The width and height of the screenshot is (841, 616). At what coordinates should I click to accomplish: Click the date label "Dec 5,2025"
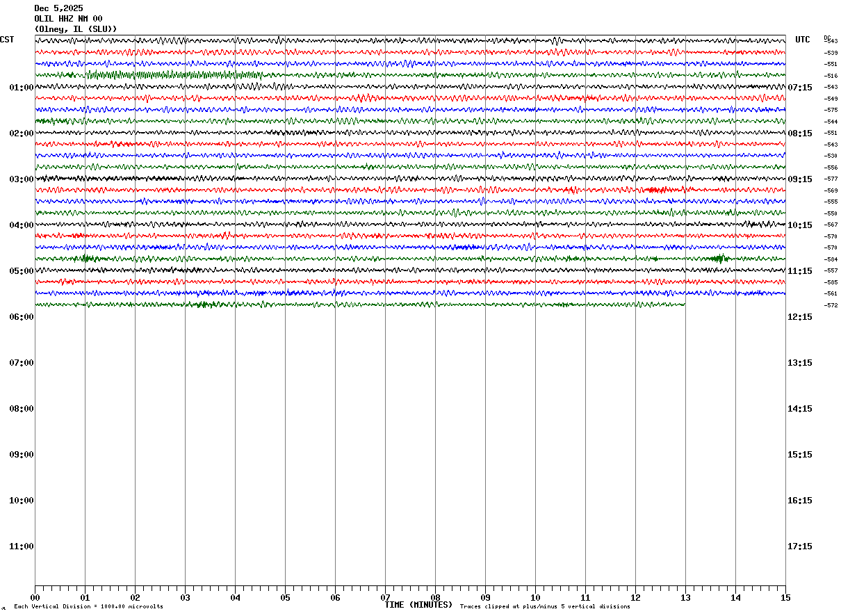pos(58,8)
